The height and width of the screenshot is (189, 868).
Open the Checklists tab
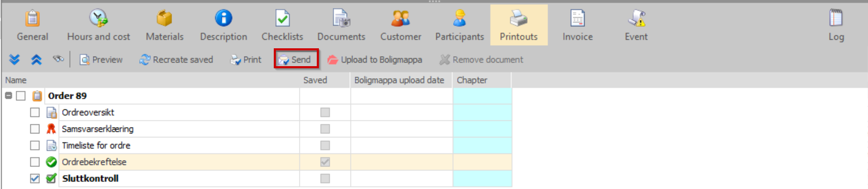282,25
